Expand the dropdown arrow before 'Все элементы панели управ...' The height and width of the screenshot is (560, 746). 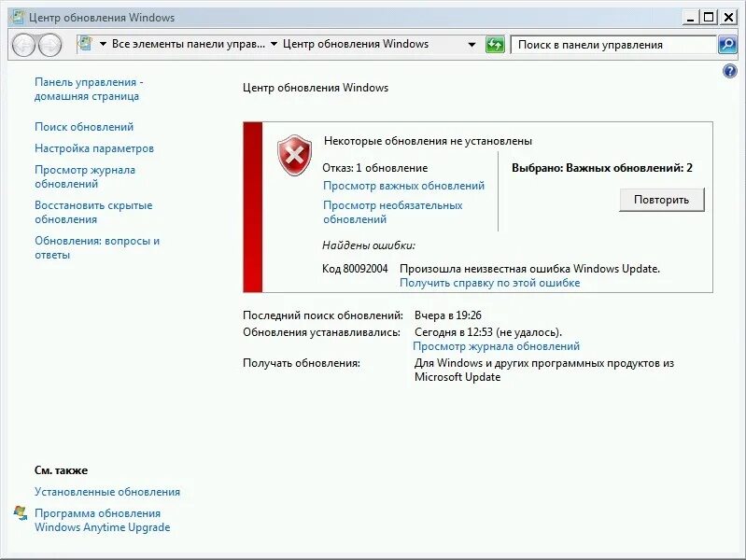[103, 44]
